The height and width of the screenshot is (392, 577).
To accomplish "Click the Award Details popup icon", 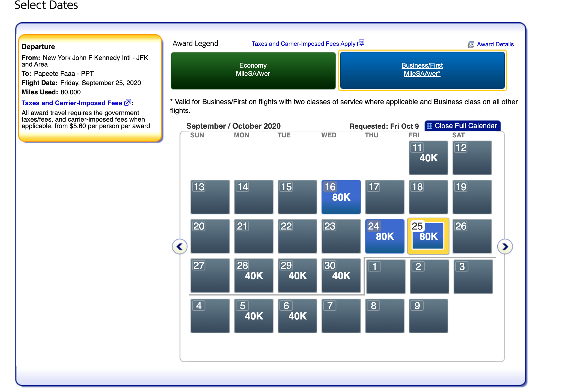I will point(471,45).
